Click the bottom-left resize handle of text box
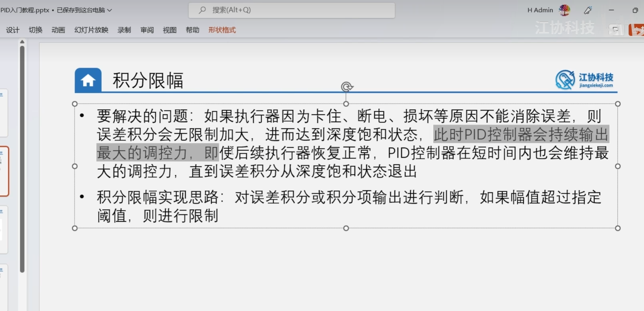 (x=75, y=228)
